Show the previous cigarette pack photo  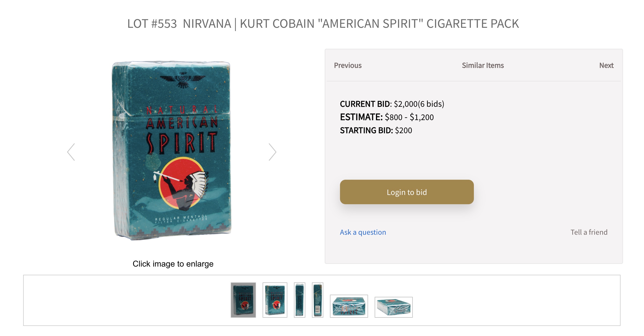[71, 152]
